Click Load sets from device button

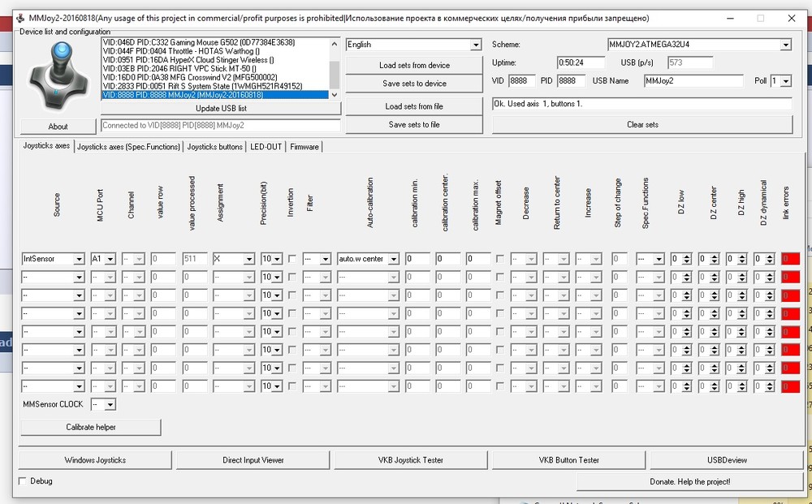coord(414,65)
